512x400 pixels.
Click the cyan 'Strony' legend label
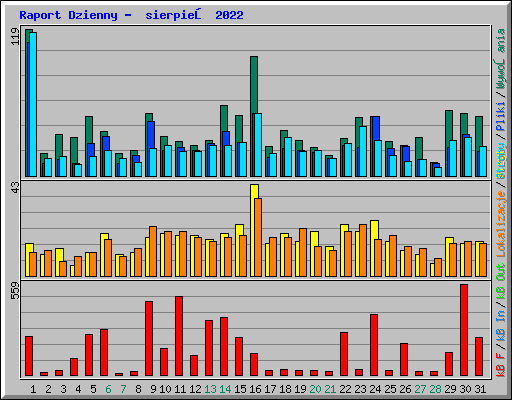click(501, 161)
